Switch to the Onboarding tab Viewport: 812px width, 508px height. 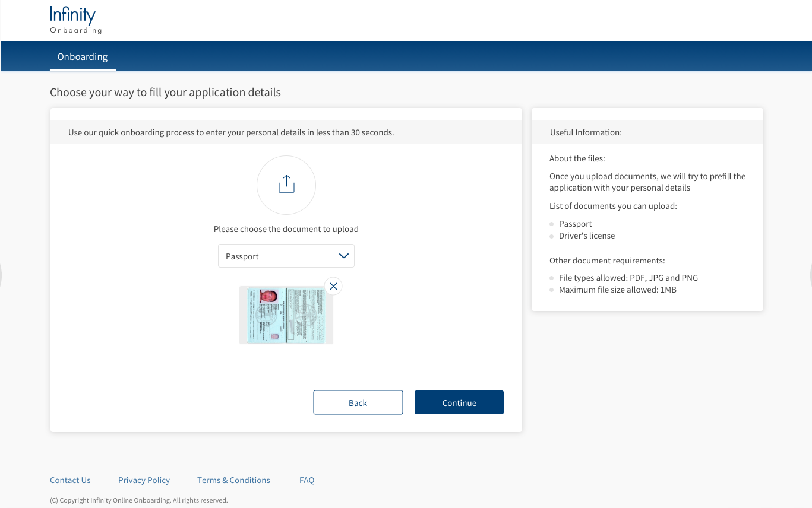(x=83, y=57)
